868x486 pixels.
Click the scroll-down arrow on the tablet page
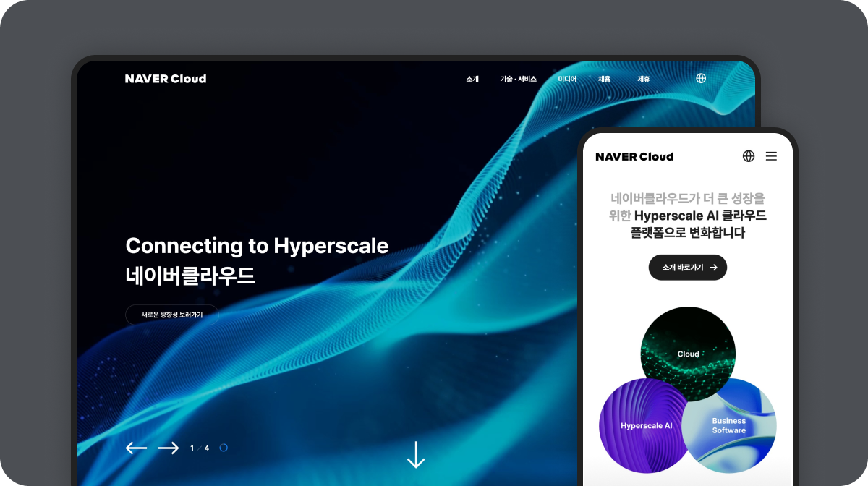416,455
